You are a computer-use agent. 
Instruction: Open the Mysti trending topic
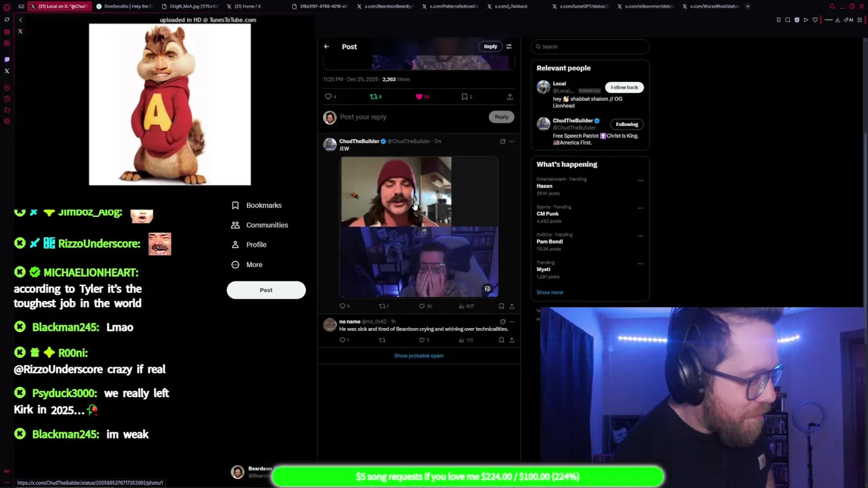click(543, 270)
